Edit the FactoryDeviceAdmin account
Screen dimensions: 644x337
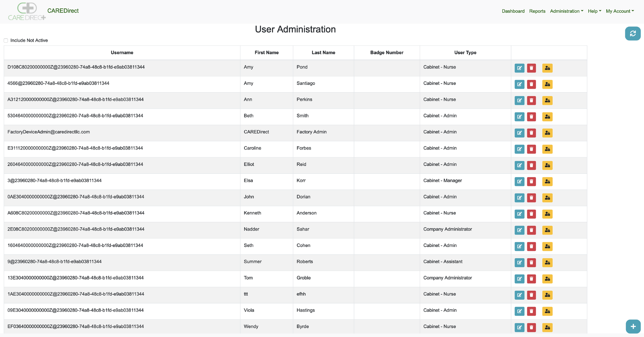(519, 133)
